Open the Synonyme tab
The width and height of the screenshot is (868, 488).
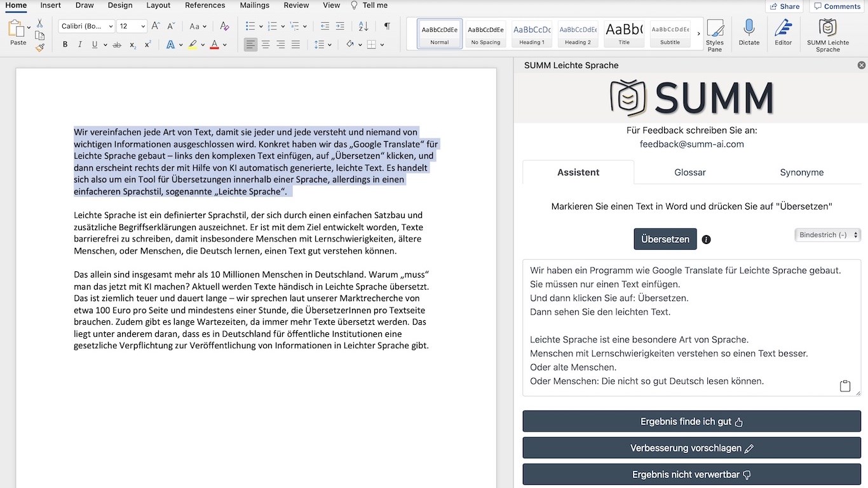(x=802, y=172)
